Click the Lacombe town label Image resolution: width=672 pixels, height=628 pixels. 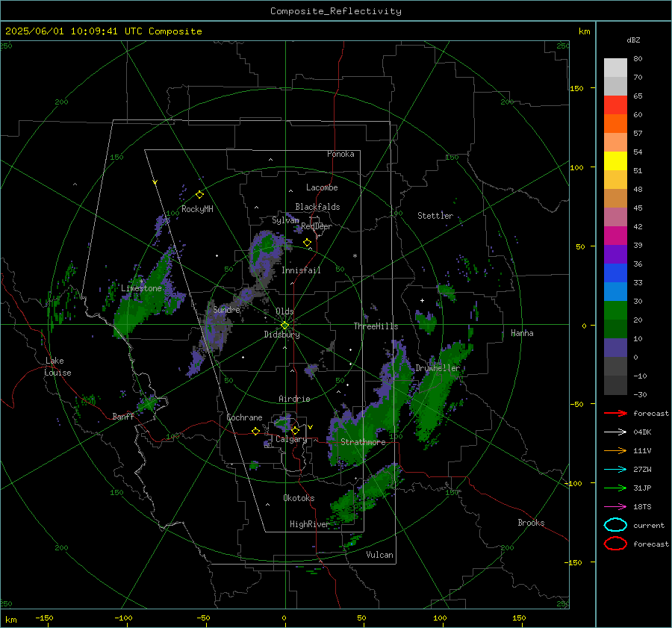click(x=322, y=187)
